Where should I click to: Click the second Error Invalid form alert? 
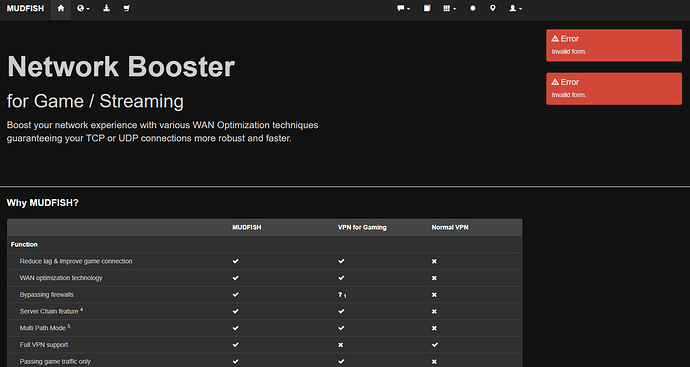(614, 89)
